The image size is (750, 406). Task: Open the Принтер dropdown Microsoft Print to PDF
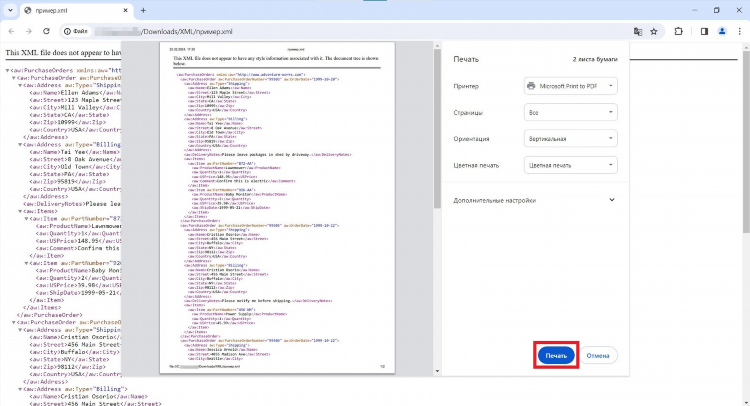pos(570,86)
